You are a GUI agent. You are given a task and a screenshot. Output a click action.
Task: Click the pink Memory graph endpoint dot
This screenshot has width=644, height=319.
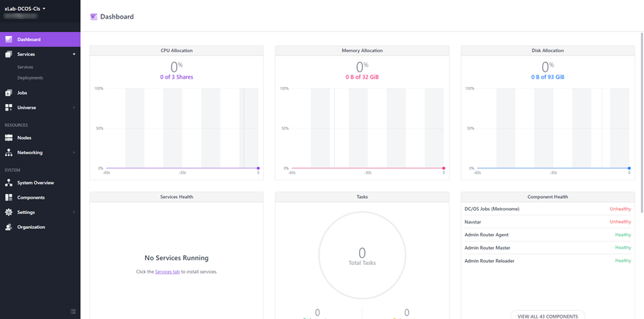[444, 168]
